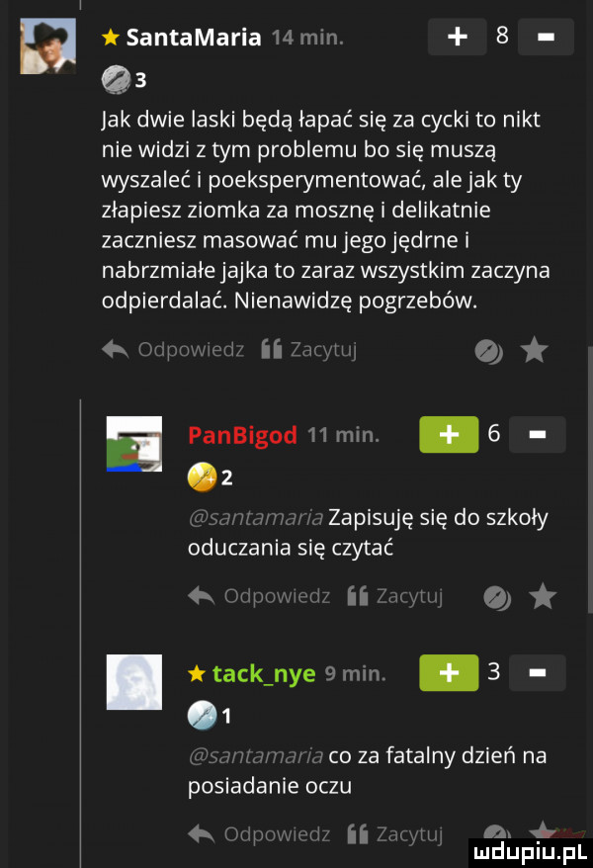Viewport: 593px width, 868px height.
Task: Upvote SantaMaria's comment with plus button
Action: (457, 37)
